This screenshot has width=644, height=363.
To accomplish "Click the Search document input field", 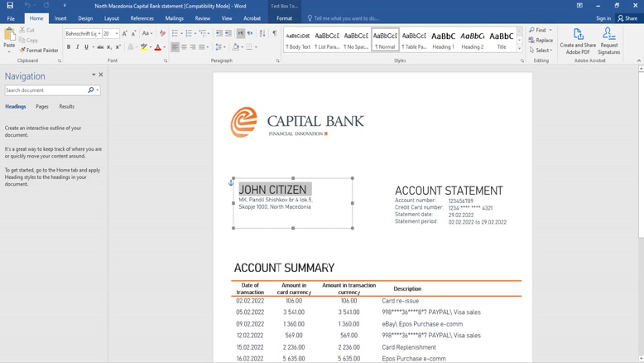I will (x=46, y=90).
